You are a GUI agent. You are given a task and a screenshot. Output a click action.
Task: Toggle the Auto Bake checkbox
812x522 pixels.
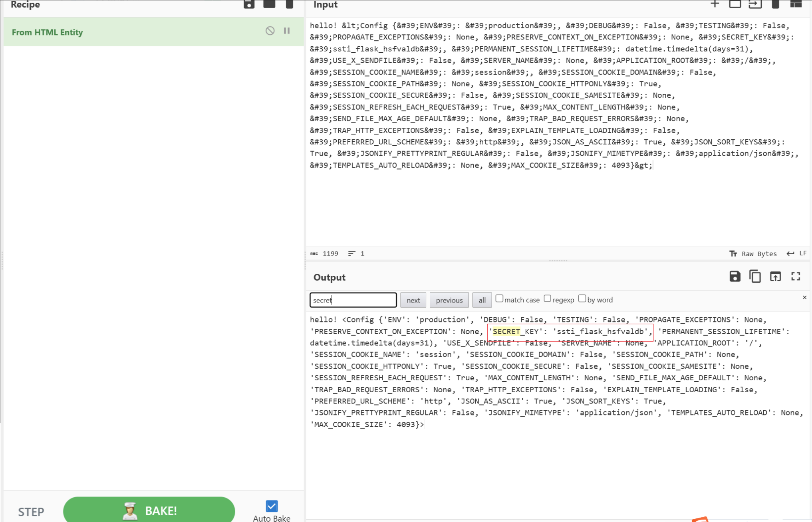click(x=272, y=506)
